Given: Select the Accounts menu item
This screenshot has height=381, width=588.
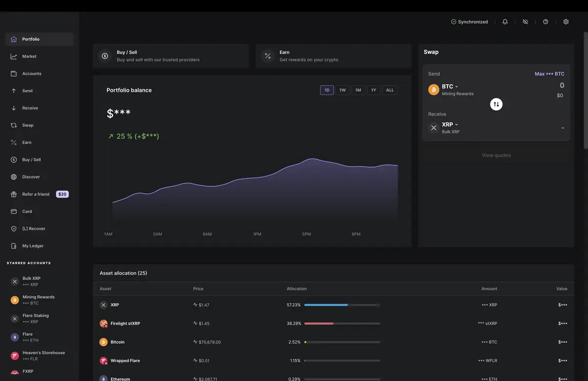Looking at the screenshot, I should click(x=31, y=73).
